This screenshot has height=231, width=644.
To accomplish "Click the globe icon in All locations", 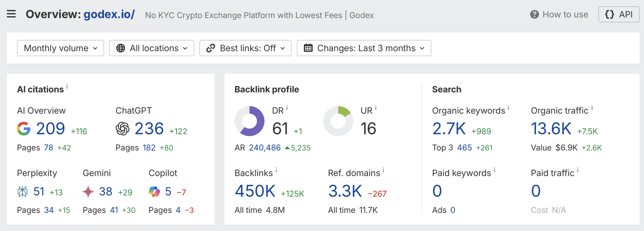I will coord(121,48).
